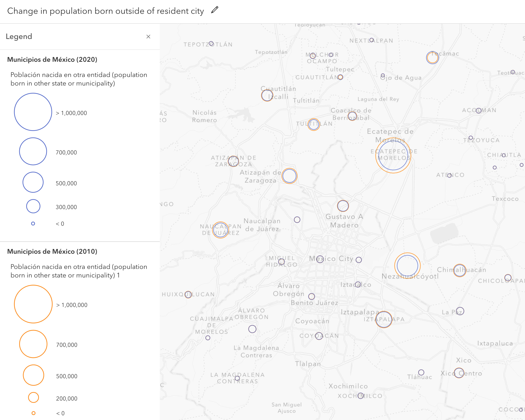
Task: Click the Cuautitlán Izcalli circle symbol
Action: 267,95
